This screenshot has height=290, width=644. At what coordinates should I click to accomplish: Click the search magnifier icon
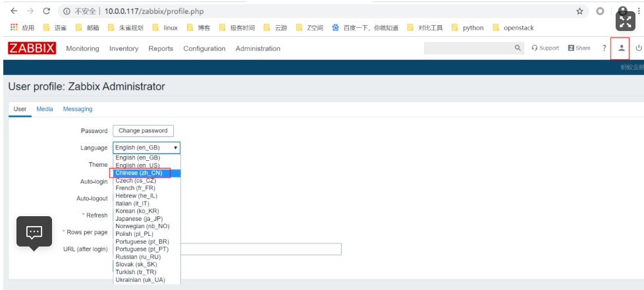click(x=518, y=48)
